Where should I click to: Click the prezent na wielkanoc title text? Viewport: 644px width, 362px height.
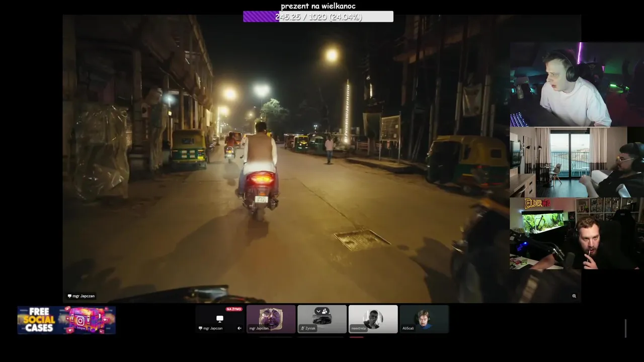tap(318, 6)
